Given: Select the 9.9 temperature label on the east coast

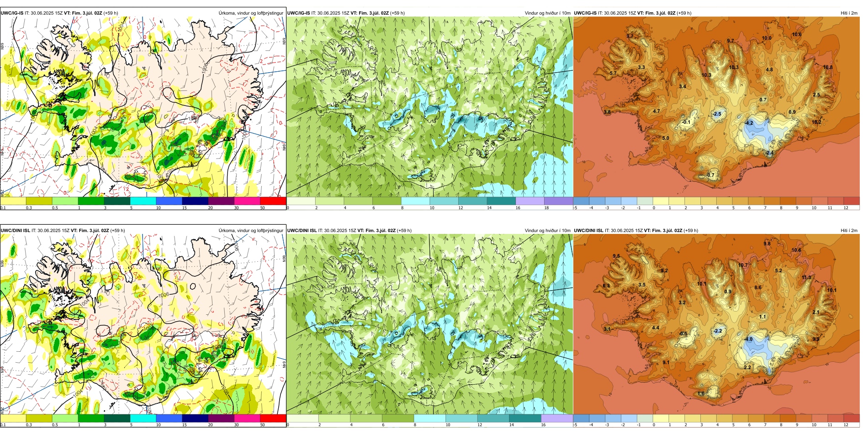Looking at the screenshot, I should [x=816, y=339].
